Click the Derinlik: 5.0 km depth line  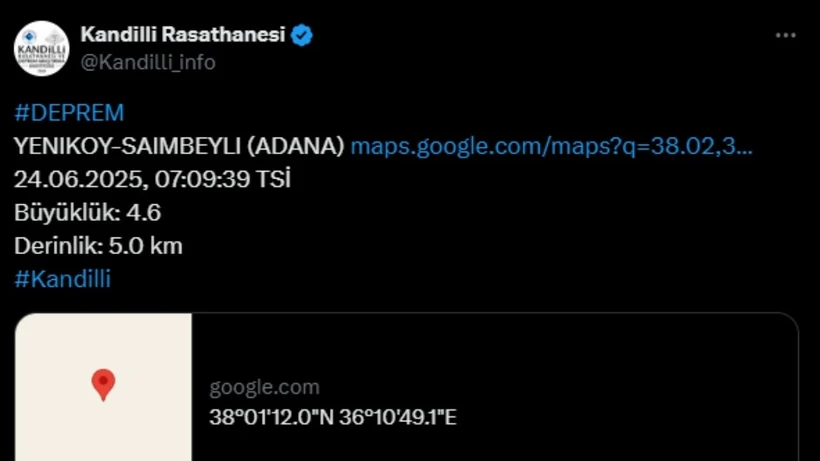point(98,246)
